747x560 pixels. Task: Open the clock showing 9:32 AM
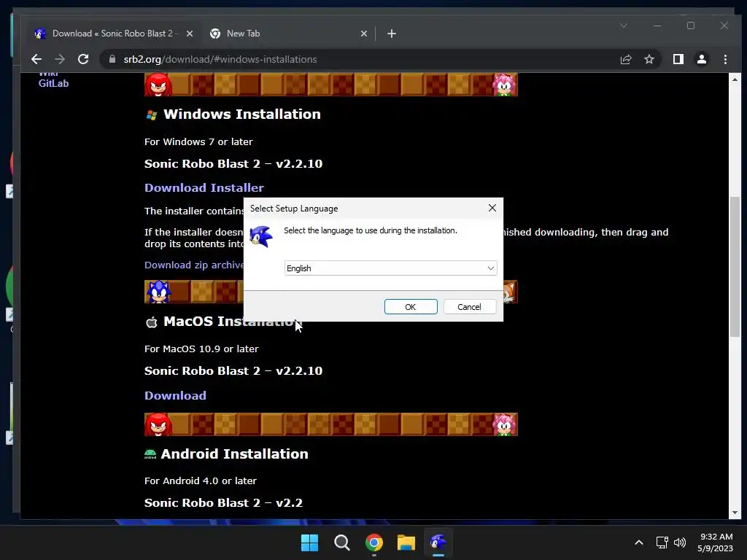(x=715, y=542)
